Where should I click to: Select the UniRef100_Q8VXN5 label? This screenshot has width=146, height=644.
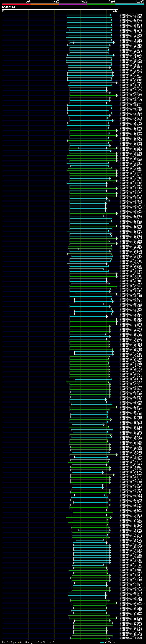click(x=131, y=349)
